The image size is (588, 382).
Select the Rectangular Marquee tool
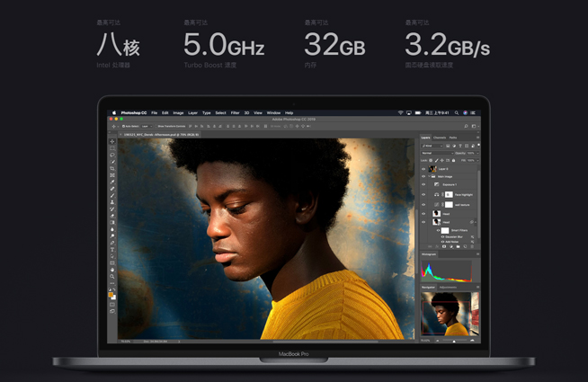[x=112, y=148]
